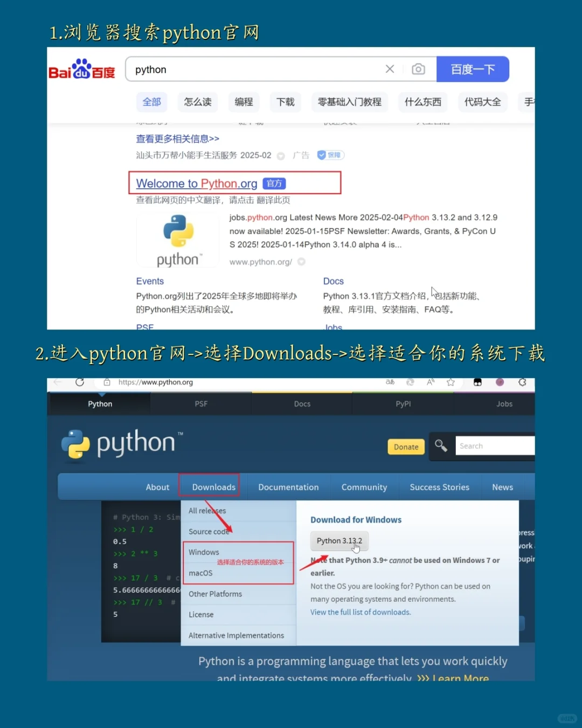Switch to the 下载 tab in Baidu results

(285, 102)
